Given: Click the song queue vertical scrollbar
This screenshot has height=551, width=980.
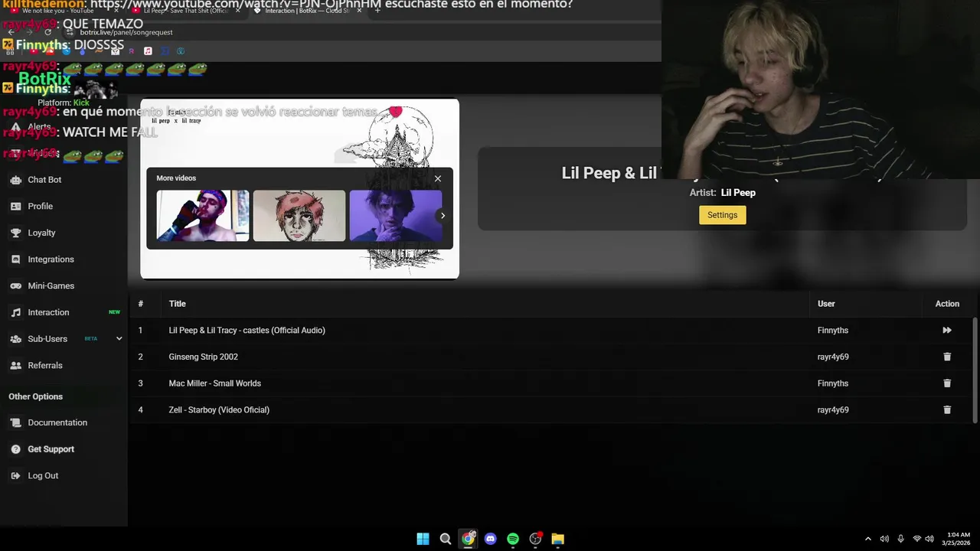Looking at the screenshot, I should click(975, 370).
